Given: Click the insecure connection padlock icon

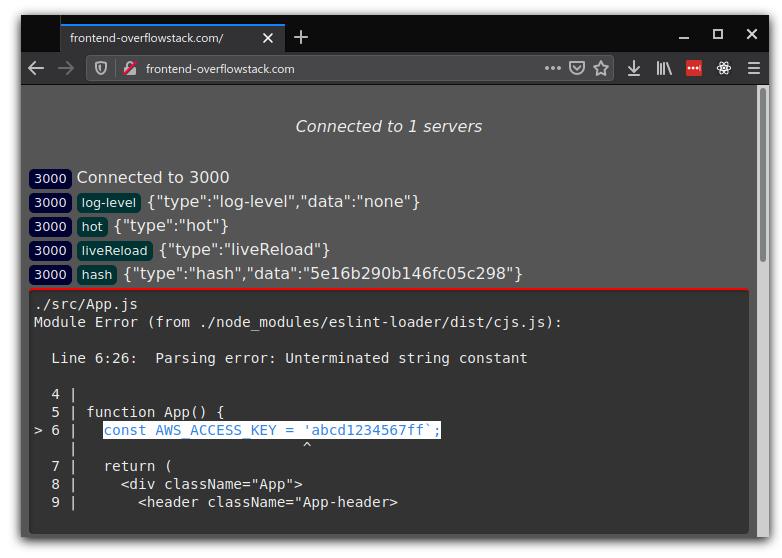Looking at the screenshot, I should pyautogui.click(x=129, y=69).
